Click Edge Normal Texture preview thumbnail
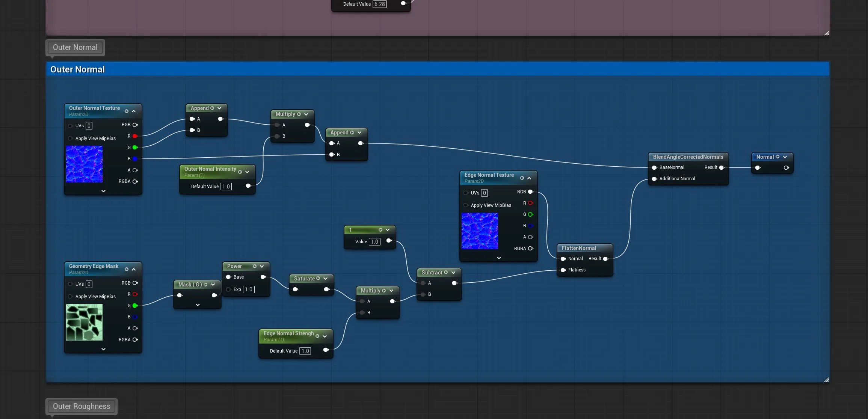This screenshot has height=419, width=868. point(480,231)
